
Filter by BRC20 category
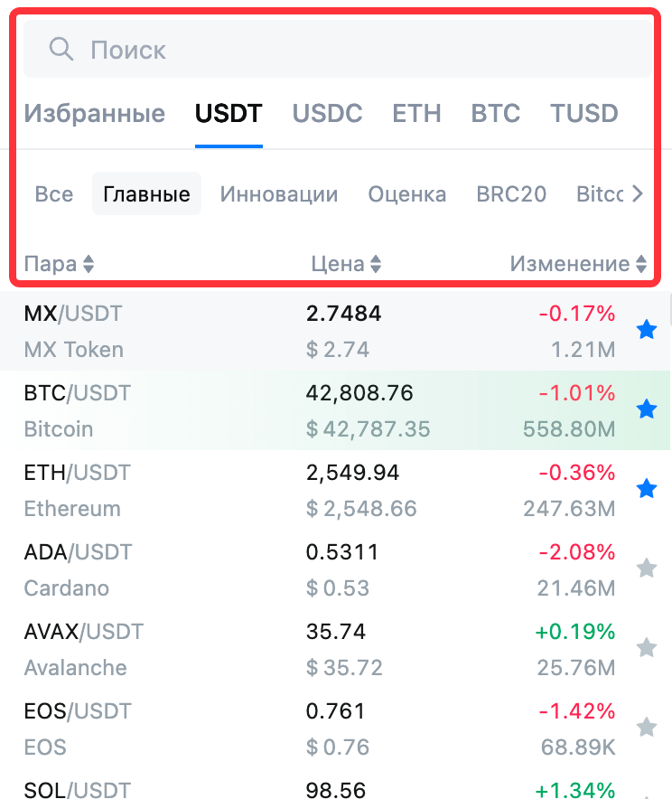(x=511, y=194)
